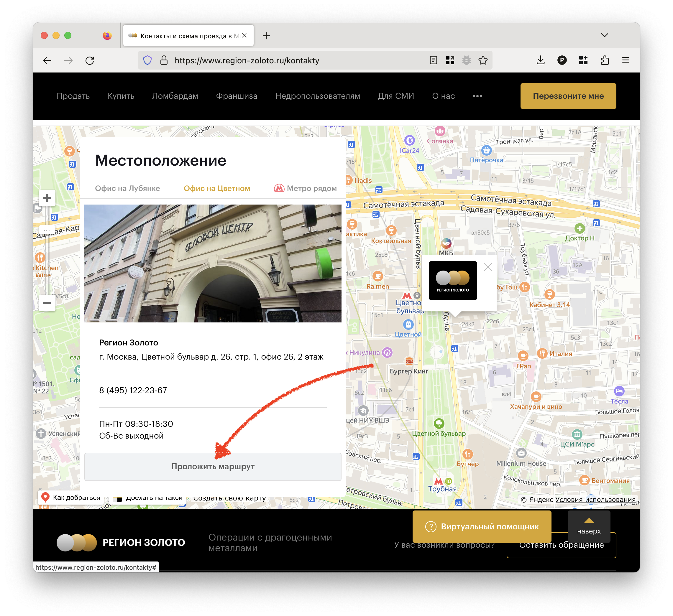Click the map zoom out minus button
Viewport: 673px width, 616px height.
(x=47, y=303)
